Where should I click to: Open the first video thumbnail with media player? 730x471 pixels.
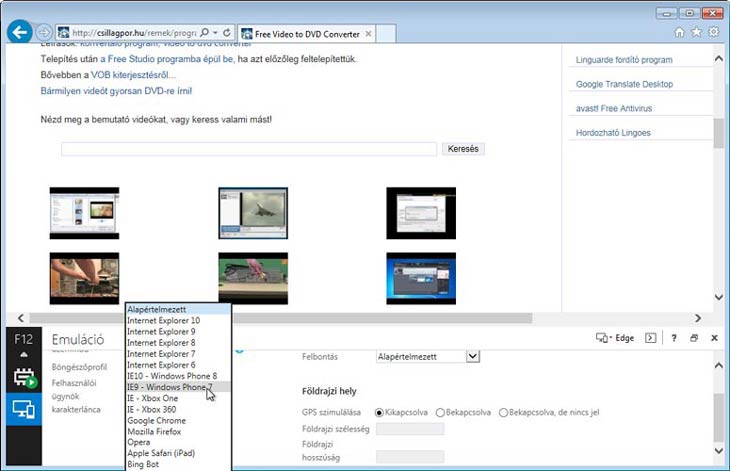(x=84, y=213)
